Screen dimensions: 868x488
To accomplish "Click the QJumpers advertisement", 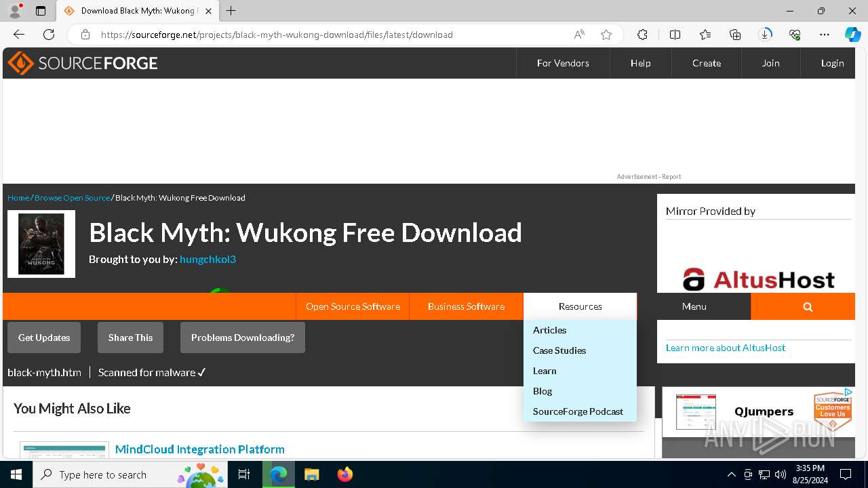I will [757, 412].
